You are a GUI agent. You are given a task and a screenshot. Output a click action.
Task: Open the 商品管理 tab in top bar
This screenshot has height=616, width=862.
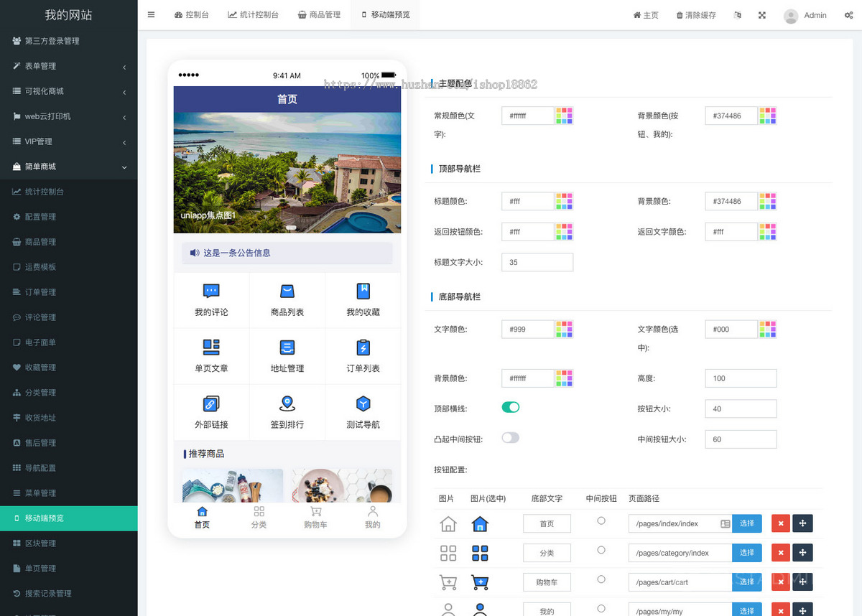[x=320, y=14]
